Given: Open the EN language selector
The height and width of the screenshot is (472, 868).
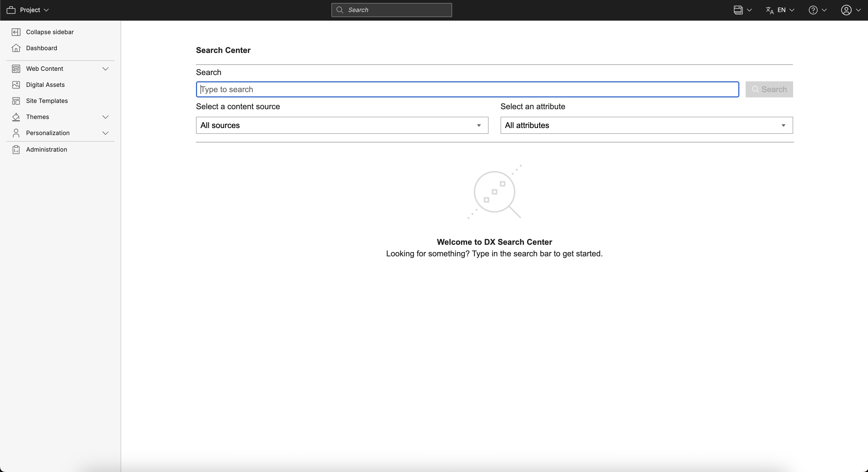Looking at the screenshot, I should (x=781, y=10).
